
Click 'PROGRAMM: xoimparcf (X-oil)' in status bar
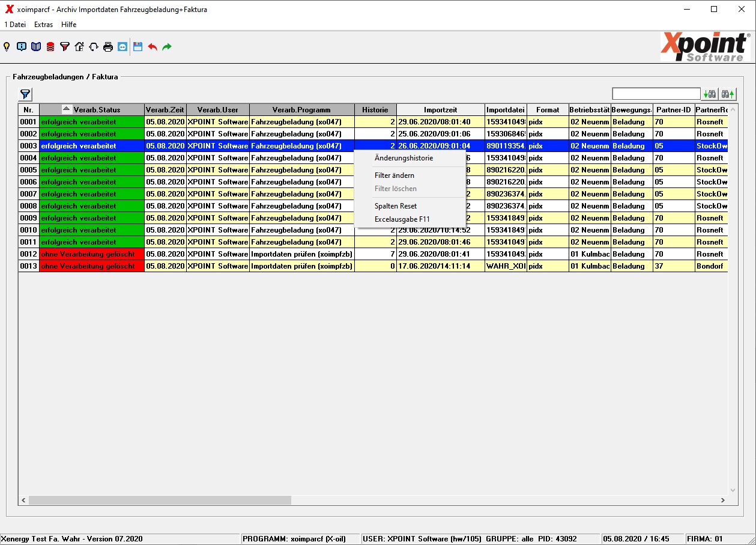pyautogui.click(x=300, y=539)
